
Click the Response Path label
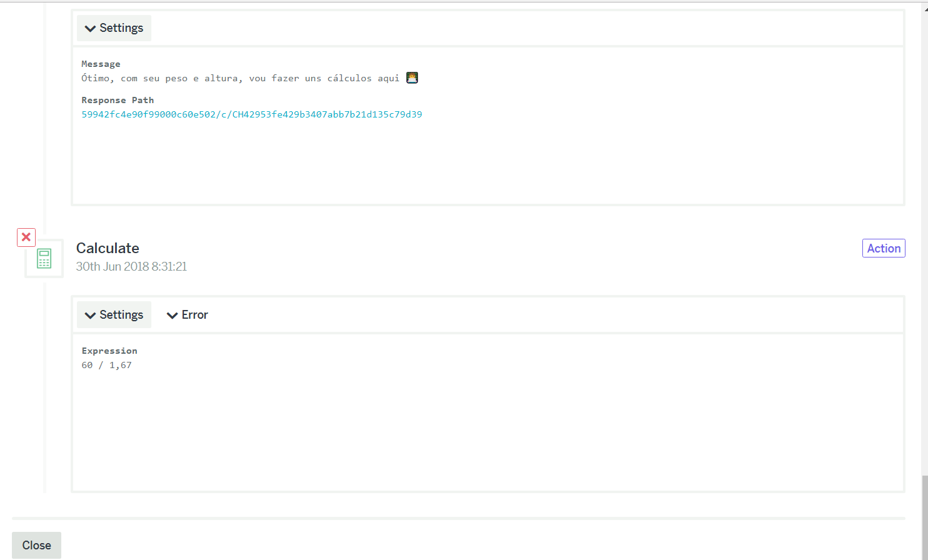pos(118,100)
